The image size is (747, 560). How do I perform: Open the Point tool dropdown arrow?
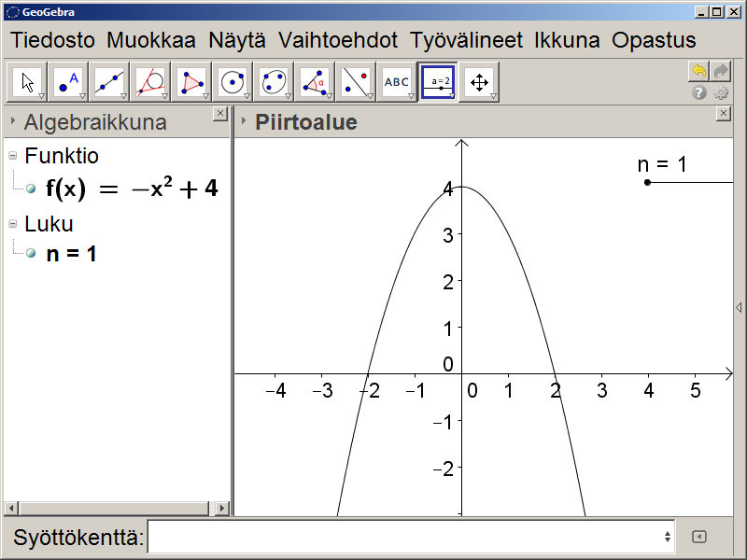[82, 96]
